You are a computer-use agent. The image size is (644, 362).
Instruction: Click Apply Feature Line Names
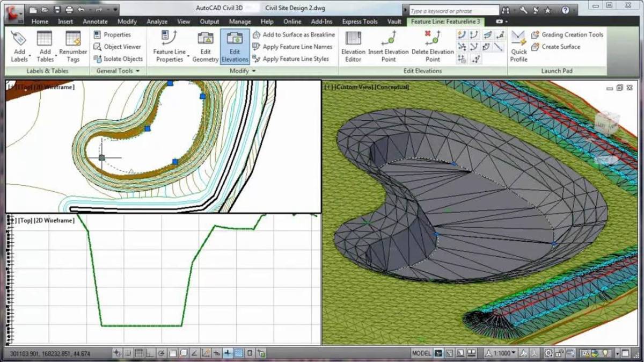tap(297, 47)
